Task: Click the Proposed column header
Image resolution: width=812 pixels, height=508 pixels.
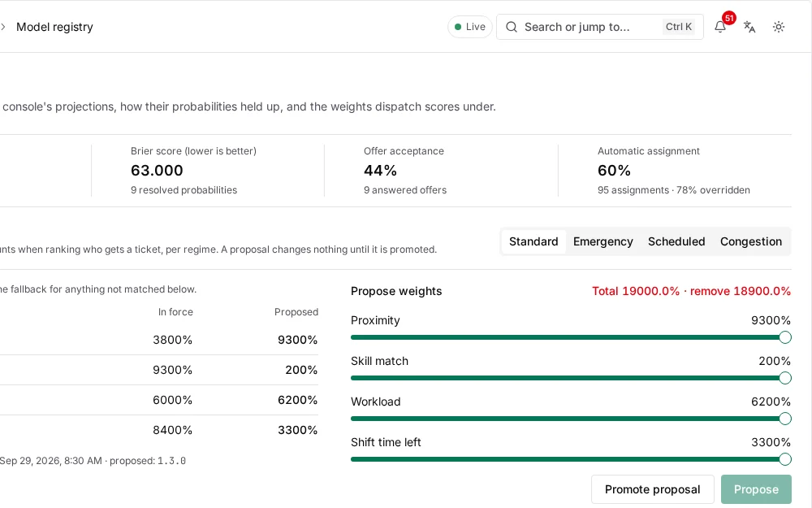Action: pos(296,312)
